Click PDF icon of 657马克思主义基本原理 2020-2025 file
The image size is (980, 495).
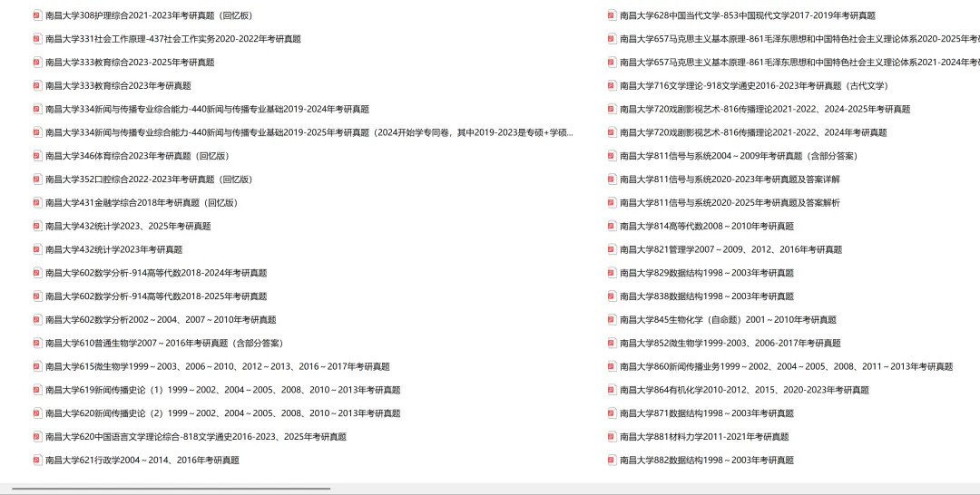(x=612, y=39)
